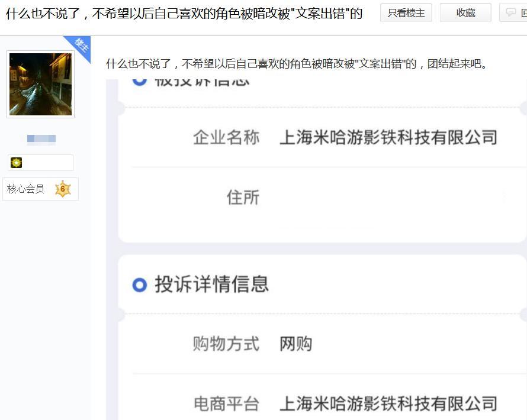This screenshot has height=420, width=527.
Task: Click the post body text ending with 团结起来吧
Action: pyautogui.click(x=297, y=63)
